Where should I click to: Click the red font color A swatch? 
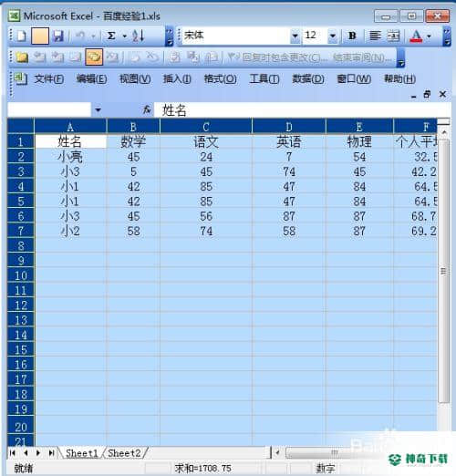(416, 36)
